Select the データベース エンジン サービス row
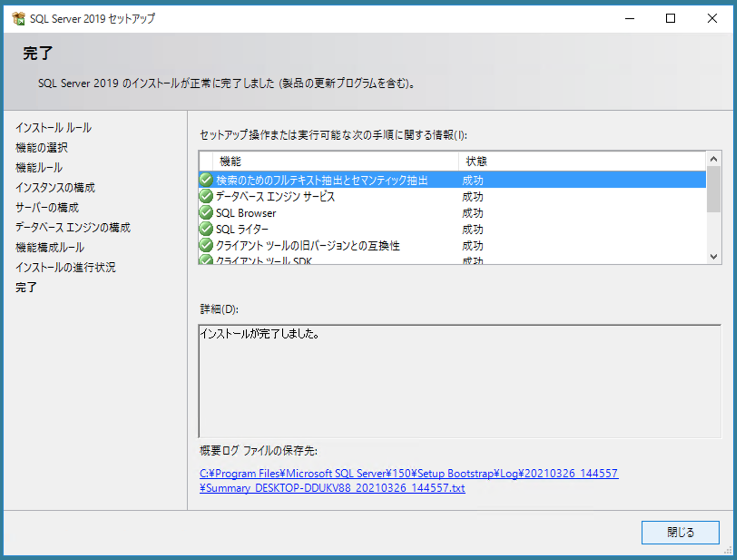 click(x=452, y=196)
